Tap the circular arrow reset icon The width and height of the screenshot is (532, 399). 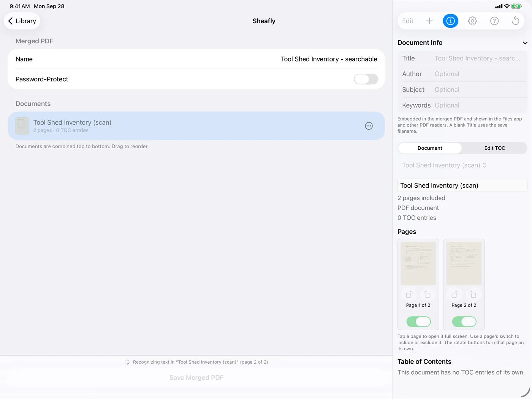(x=516, y=21)
